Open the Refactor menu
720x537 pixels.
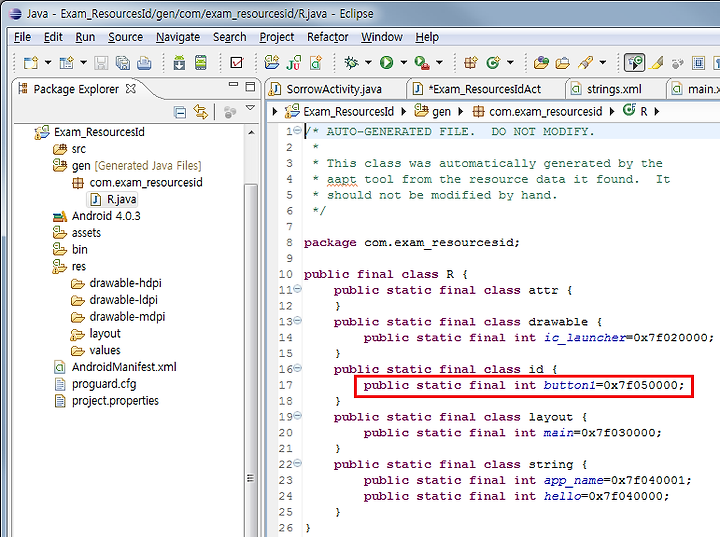click(x=327, y=37)
